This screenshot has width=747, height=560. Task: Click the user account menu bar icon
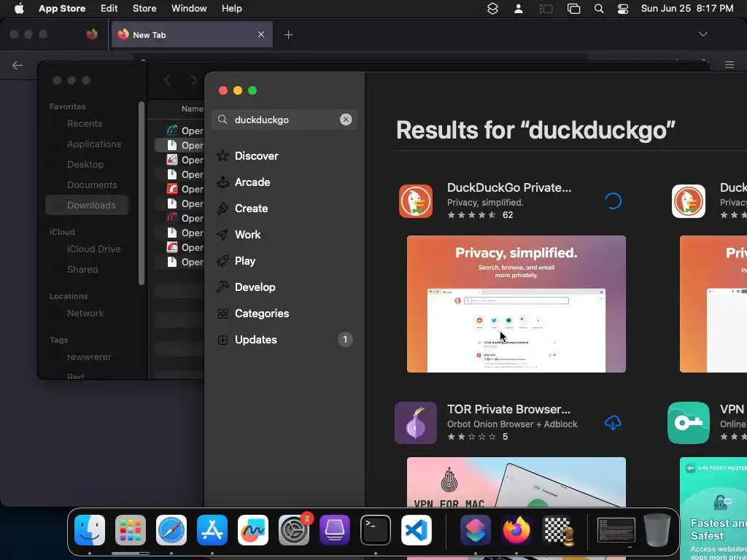coord(519,9)
